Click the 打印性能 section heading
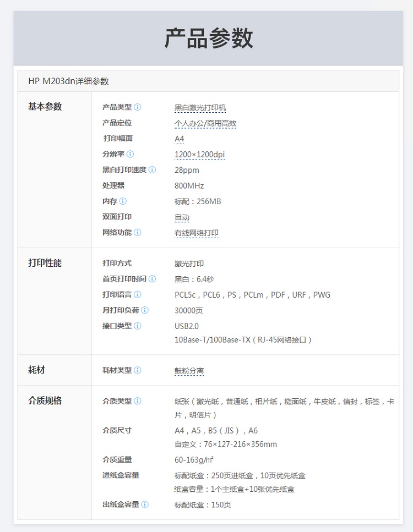The height and width of the screenshot is (532, 413). pos(45,263)
